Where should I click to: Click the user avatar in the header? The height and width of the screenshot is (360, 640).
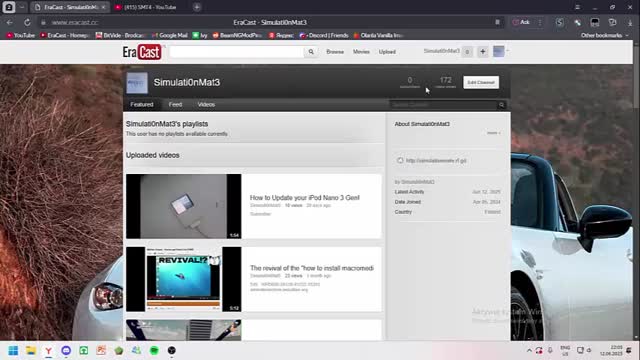498,51
